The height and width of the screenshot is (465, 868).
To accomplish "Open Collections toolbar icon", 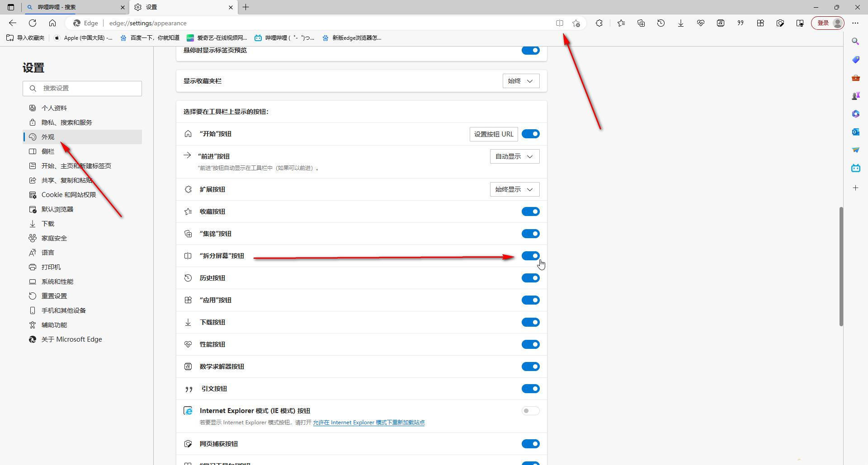I will point(641,23).
